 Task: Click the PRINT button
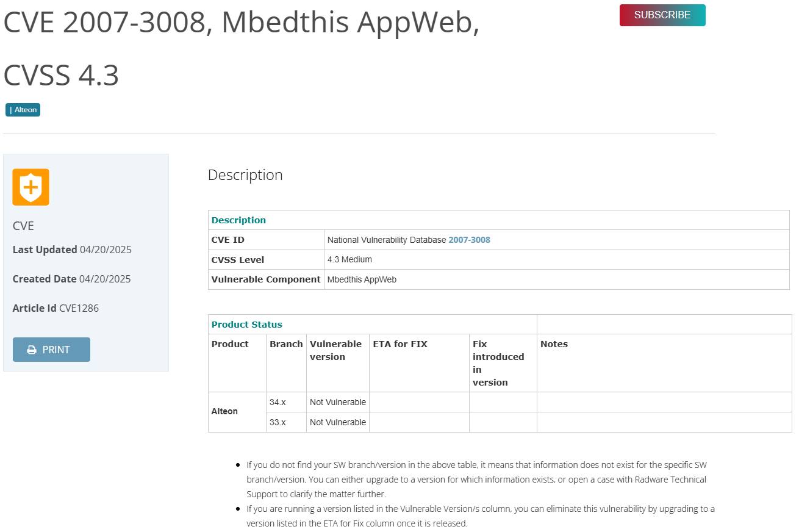click(x=51, y=350)
